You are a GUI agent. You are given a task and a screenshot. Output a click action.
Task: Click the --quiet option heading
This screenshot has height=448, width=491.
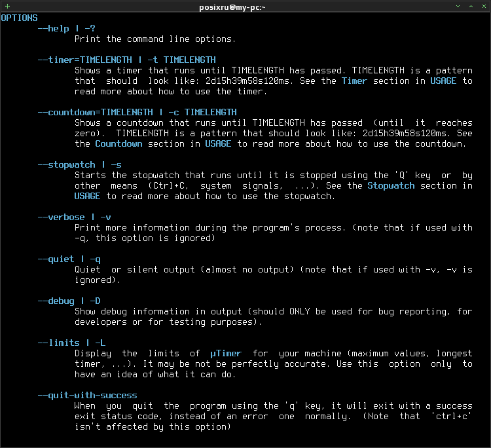pyautogui.click(x=69, y=259)
